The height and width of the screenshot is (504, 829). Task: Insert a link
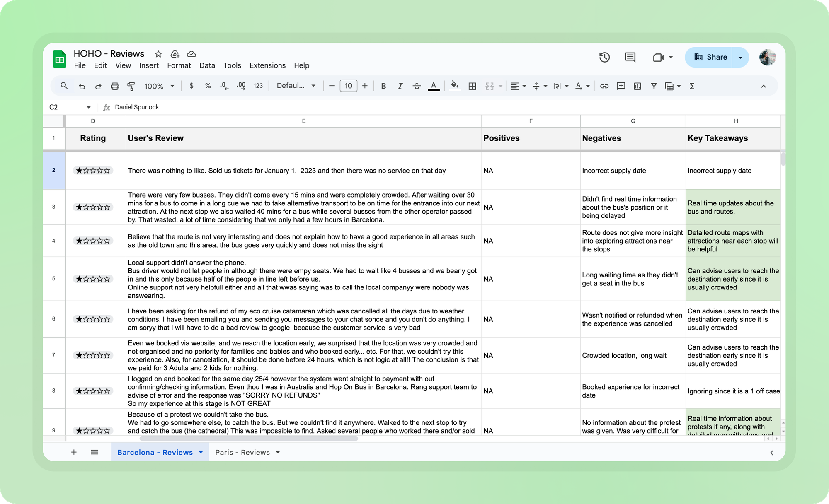pos(604,86)
